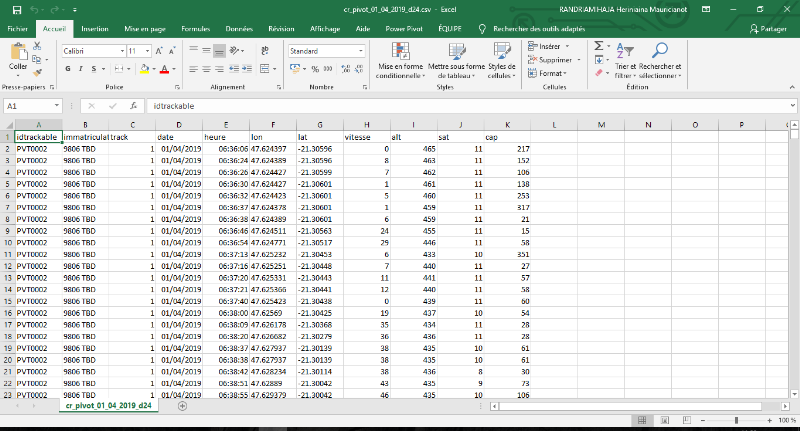This screenshot has height=431, width=800.
Task: Open the Formules ribbon tab
Action: pos(196,29)
